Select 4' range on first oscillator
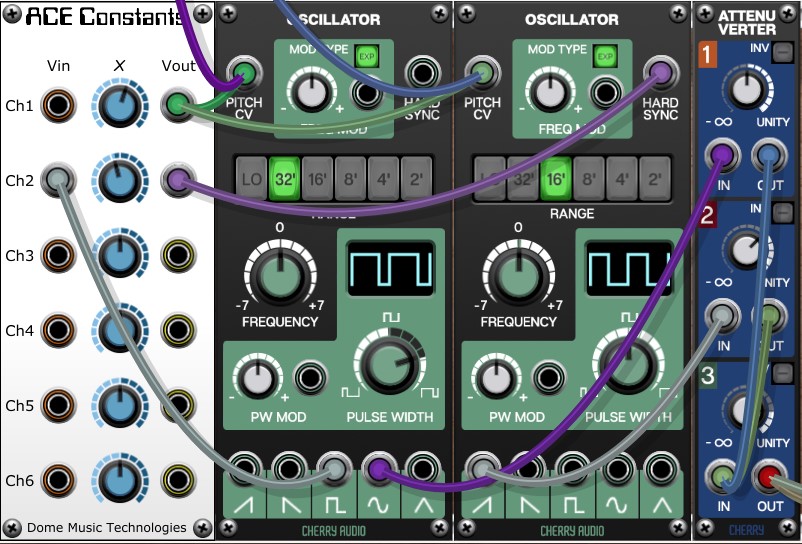802x544 pixels. coord(384,178)
